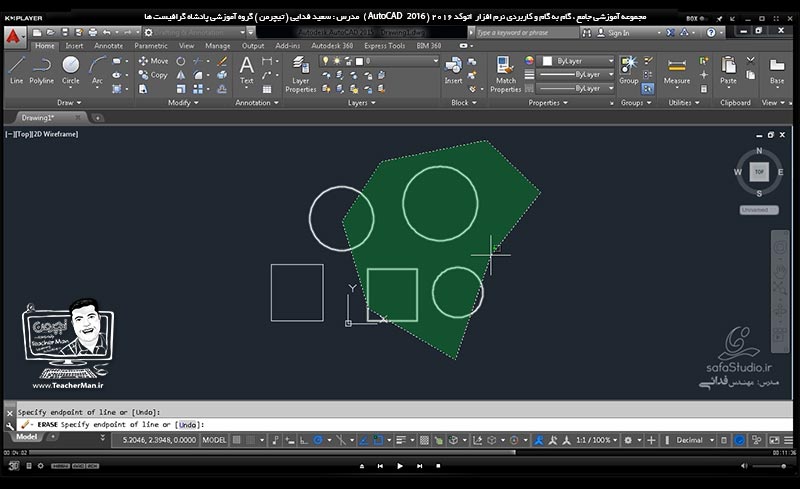
Task: Click the KMPlayer video progress bar
Action: click(x=399, y=452)
